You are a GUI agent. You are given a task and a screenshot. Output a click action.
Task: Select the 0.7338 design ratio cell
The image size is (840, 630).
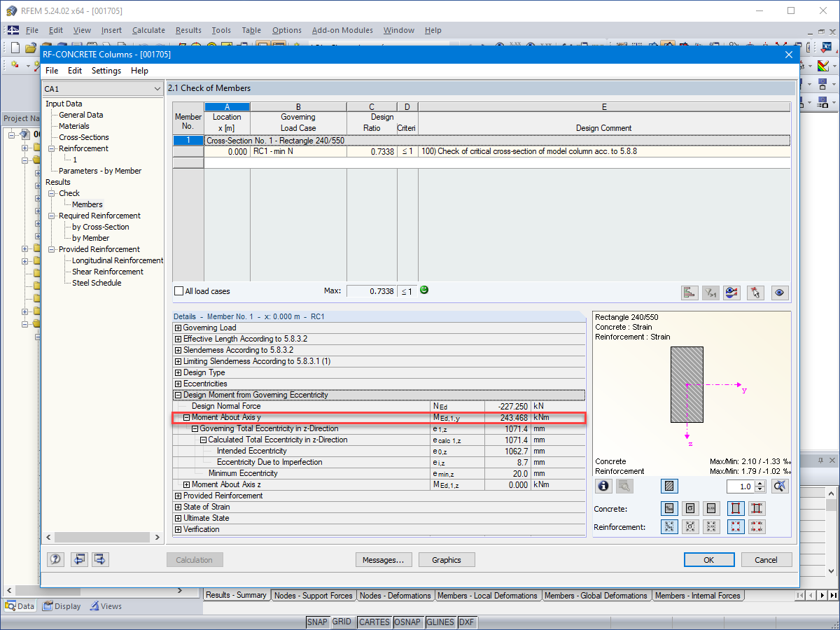pos(372,151)
